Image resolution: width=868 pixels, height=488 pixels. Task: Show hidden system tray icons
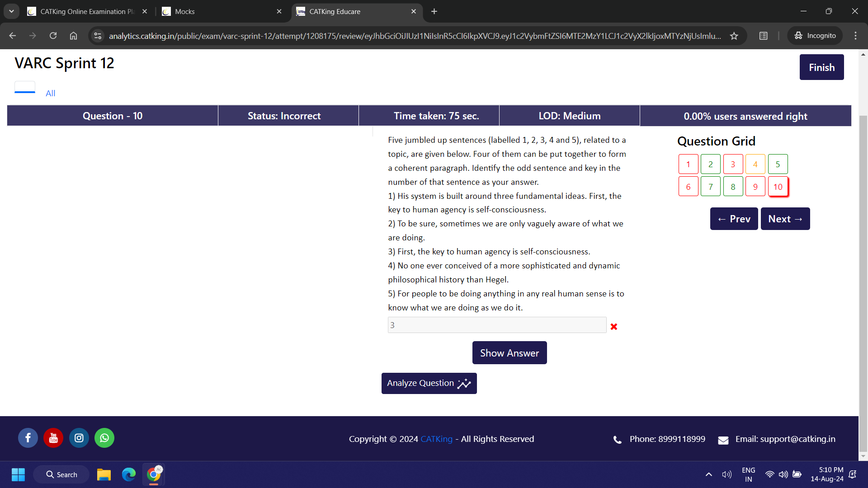coord(708,474)
